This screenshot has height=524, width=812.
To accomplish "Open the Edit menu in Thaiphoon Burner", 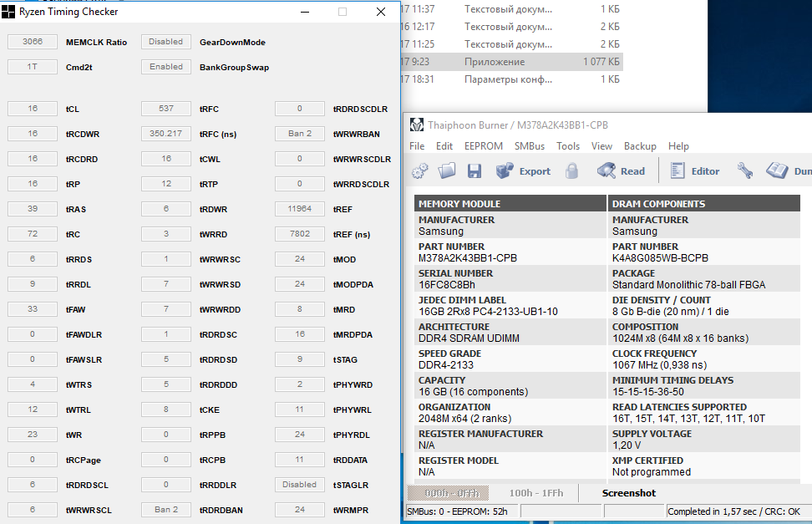I will tap(444, 146).
